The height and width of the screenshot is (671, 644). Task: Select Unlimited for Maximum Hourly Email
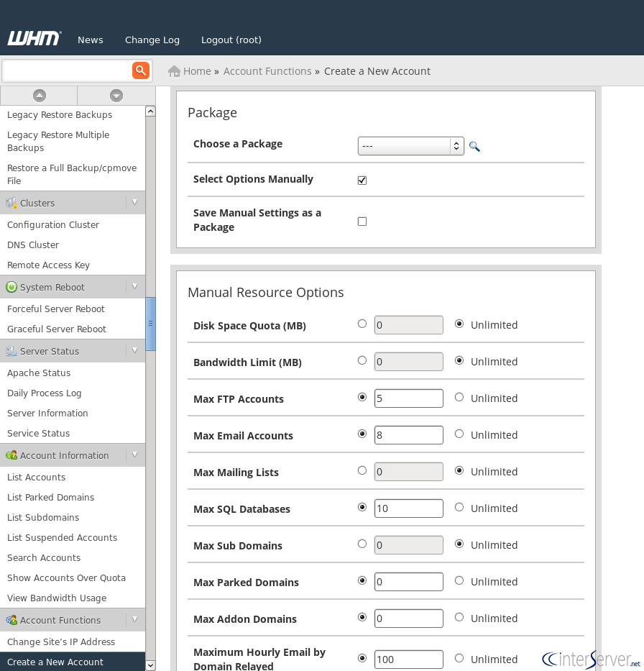pos(459,658)
